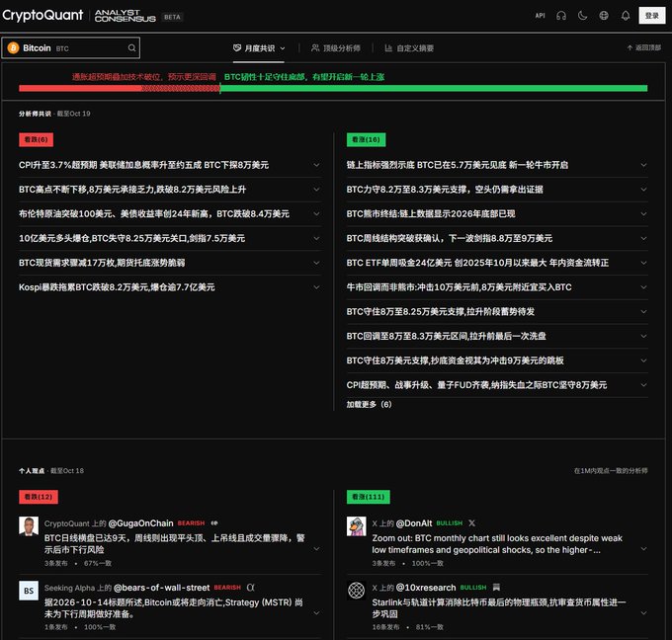Screen dimensions: 672x640
Task: Click the green 看涨(111) individual views badge
Action: click(369, 497)
